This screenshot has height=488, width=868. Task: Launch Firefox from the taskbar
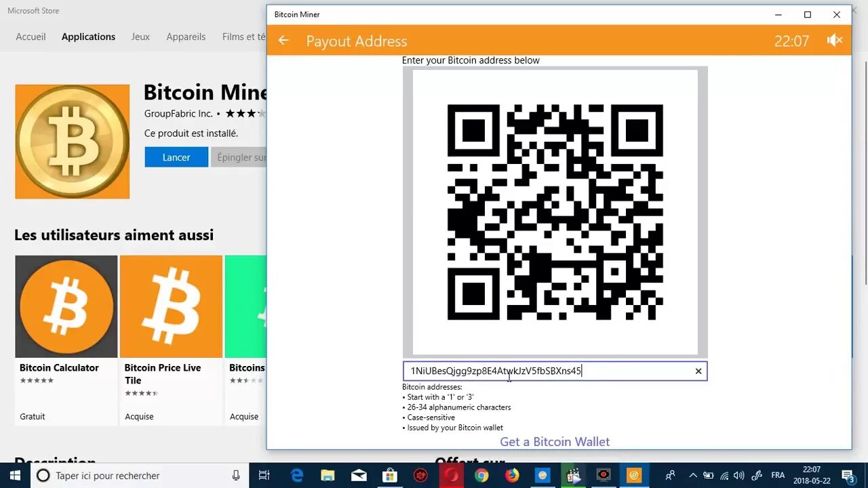[x=512, y=475]
